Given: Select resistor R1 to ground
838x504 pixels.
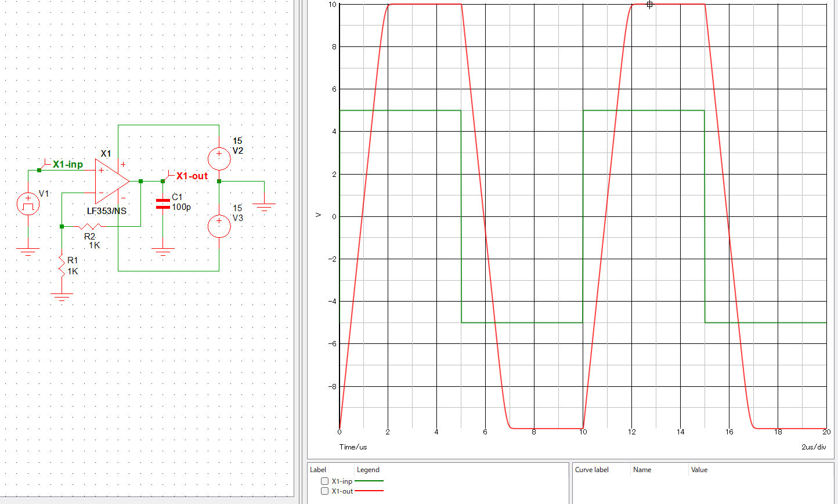Looking at the screenshot, I should pyautogui.click(x=62, y=264).
